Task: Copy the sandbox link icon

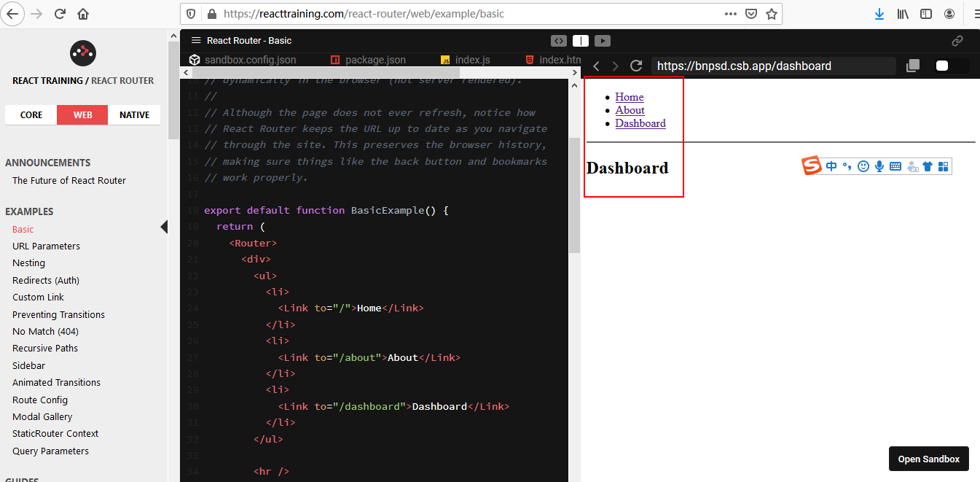Action: point(958,41)
